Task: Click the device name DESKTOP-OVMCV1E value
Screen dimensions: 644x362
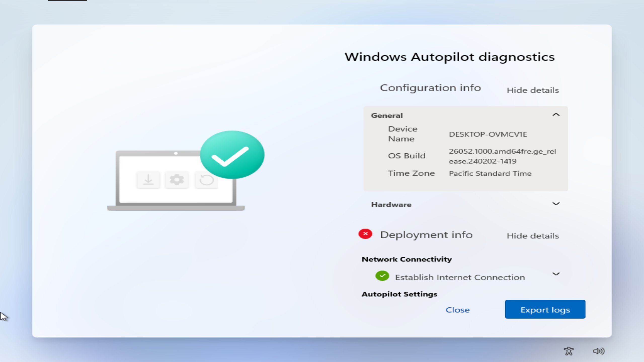Action: coord(488,134)
